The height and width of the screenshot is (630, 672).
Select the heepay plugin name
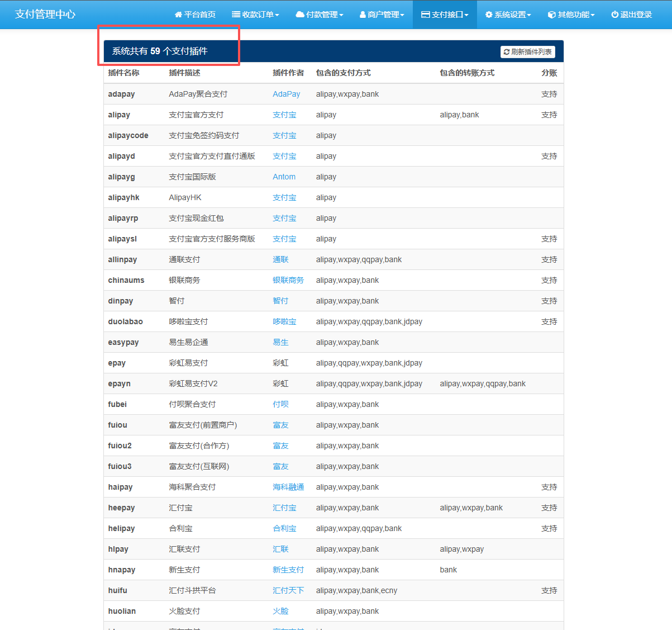point(121,508)
